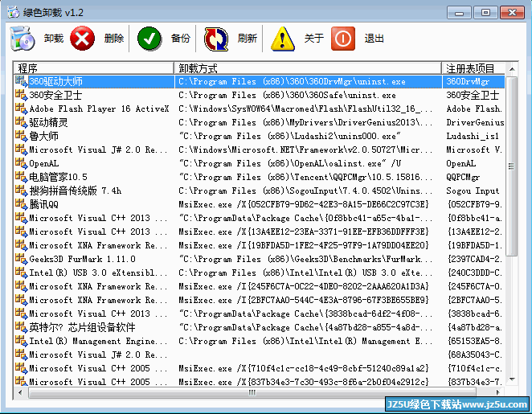Click the 备份 toolbar label

181,39
